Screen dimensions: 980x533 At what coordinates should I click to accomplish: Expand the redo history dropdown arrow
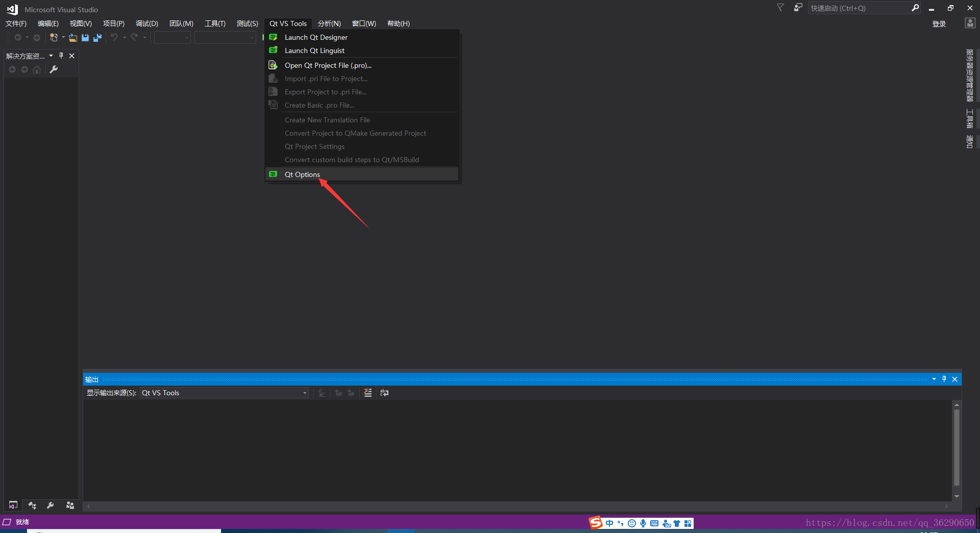144,37
